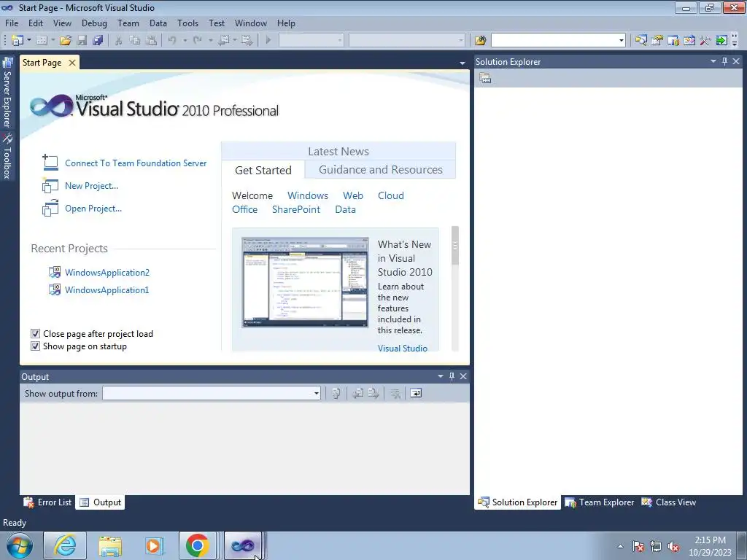
Task: Click the Clear All icon in Output
Action: pyautogui.click(x=395, y=393)
